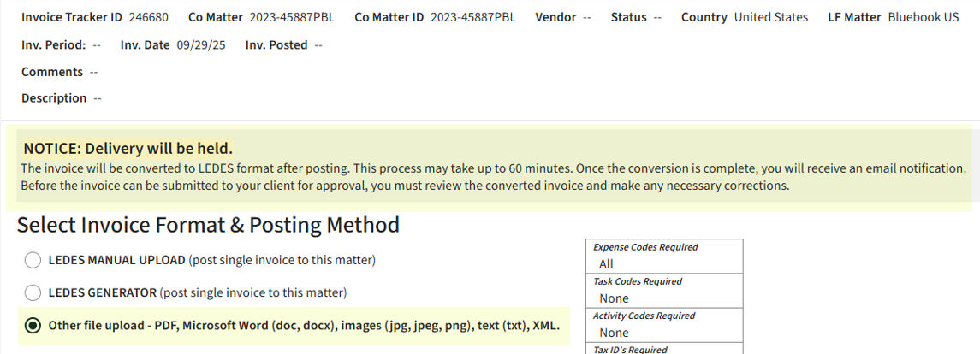
Task: Click the Comments field label
Action: click(x=52, y=72)
